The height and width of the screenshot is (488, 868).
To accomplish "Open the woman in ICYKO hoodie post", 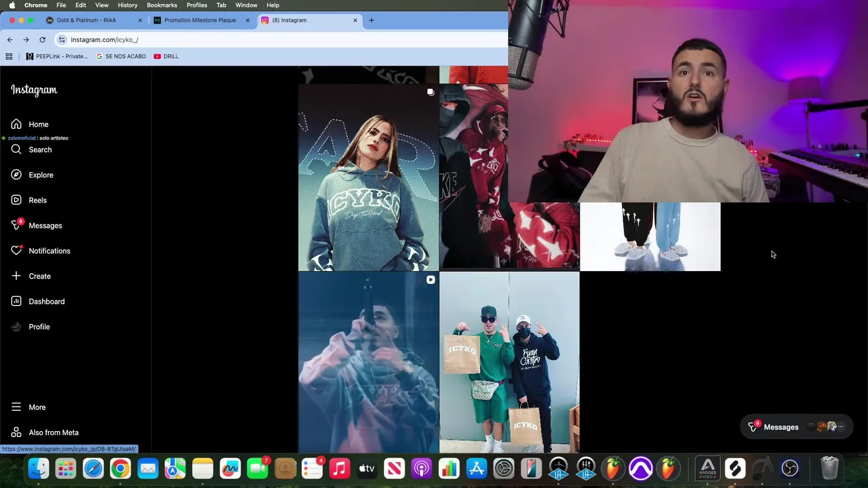I will pos(368,178).
